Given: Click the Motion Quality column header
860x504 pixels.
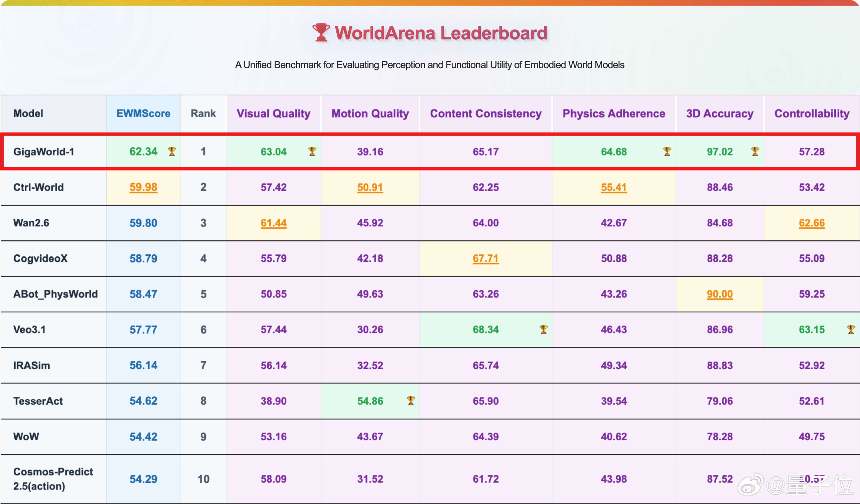Looking at the screenshot, I should click(x=370, y=113).
